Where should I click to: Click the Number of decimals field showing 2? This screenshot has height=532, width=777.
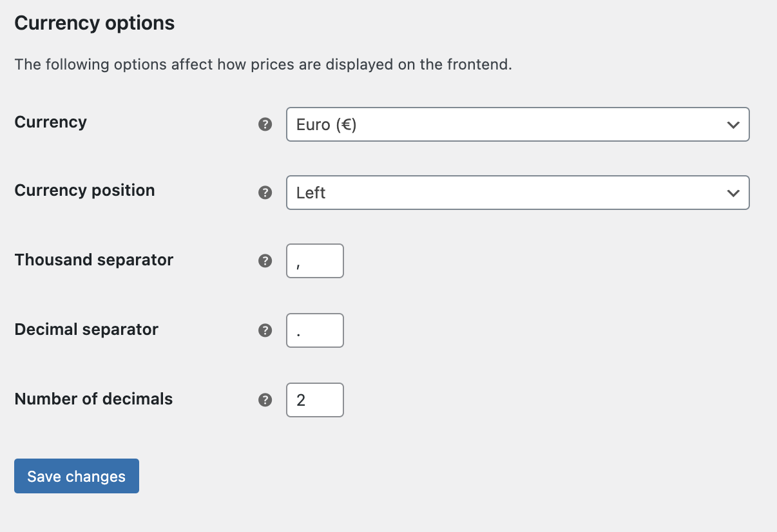[x=314, y=400]
